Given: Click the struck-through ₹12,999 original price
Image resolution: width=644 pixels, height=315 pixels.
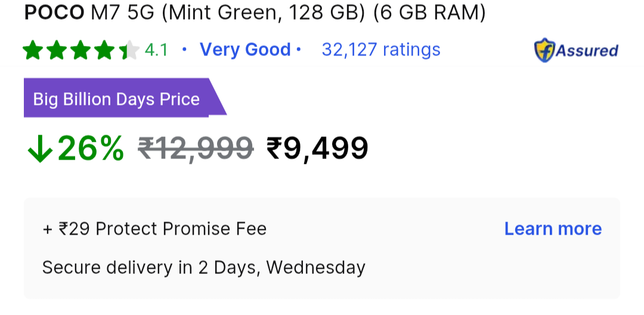Looking at the screenshot, I should coord(196,148).
